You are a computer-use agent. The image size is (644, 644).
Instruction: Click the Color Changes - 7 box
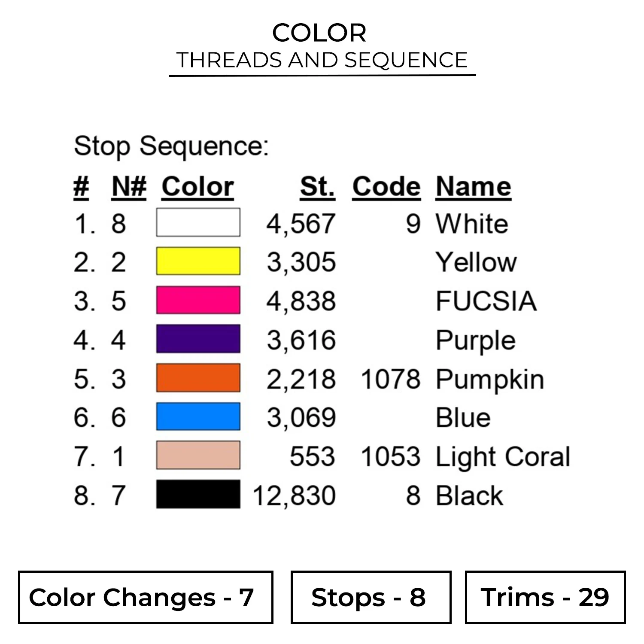(146, 597)
